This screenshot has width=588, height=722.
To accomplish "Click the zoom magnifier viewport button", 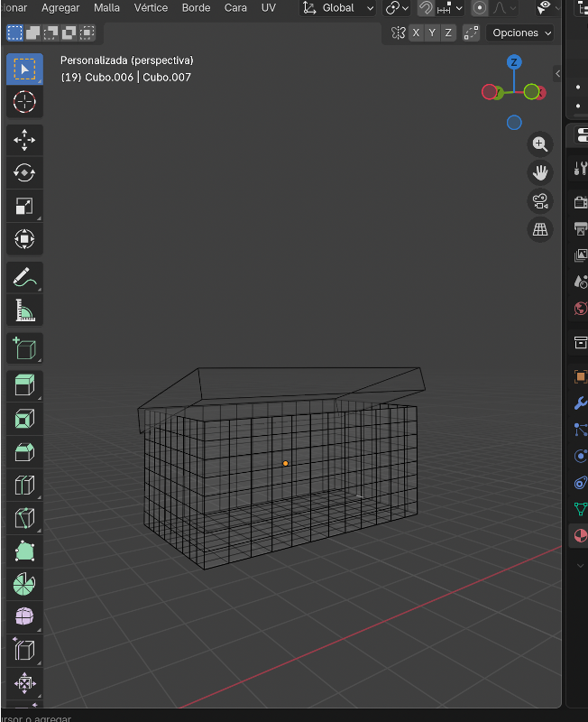I will 539,144.
